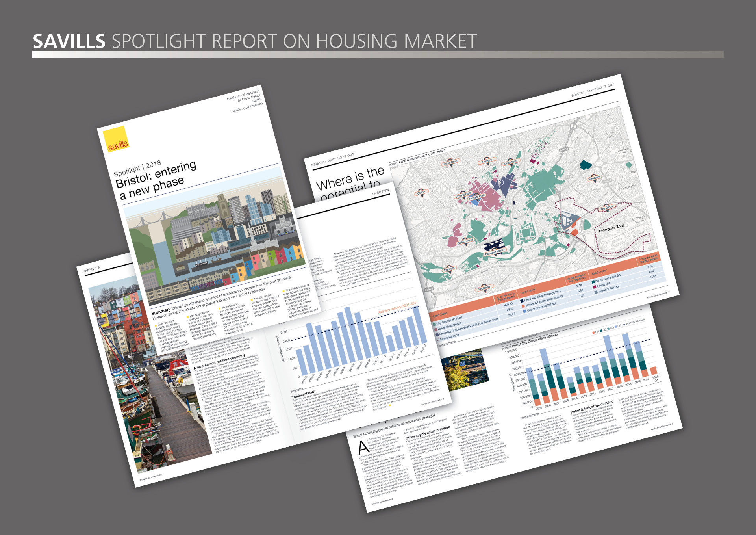Click the Average delivery 2001-2017 chart label

coord(398,308)
